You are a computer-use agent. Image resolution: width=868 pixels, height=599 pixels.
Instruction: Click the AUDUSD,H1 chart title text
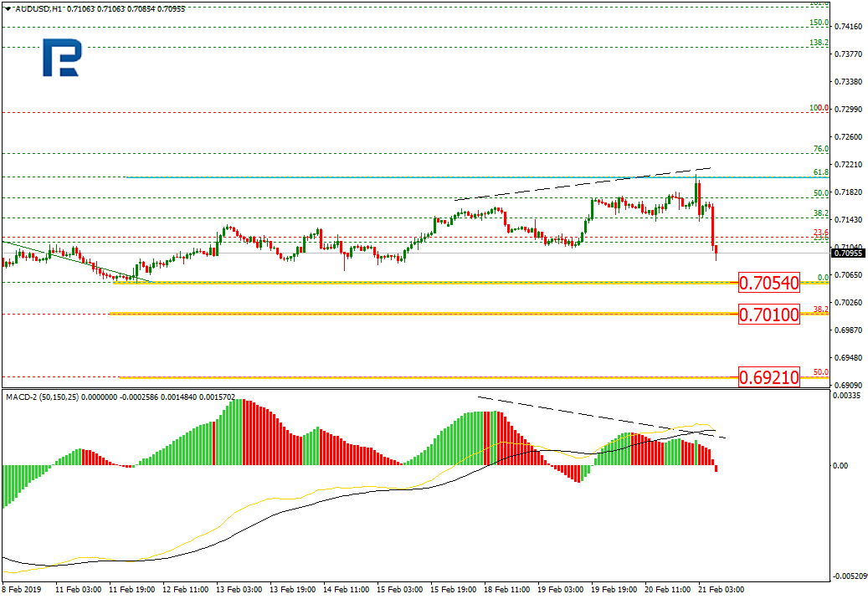coord(37,8)
